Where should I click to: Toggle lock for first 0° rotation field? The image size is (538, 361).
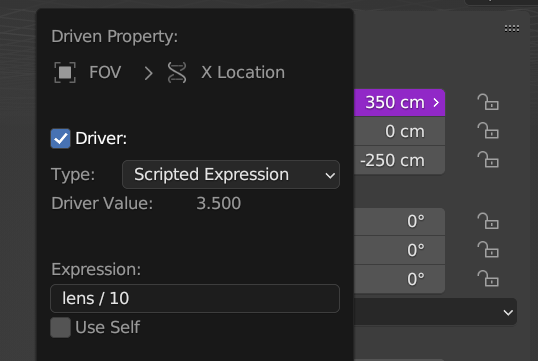coord(488,221)
